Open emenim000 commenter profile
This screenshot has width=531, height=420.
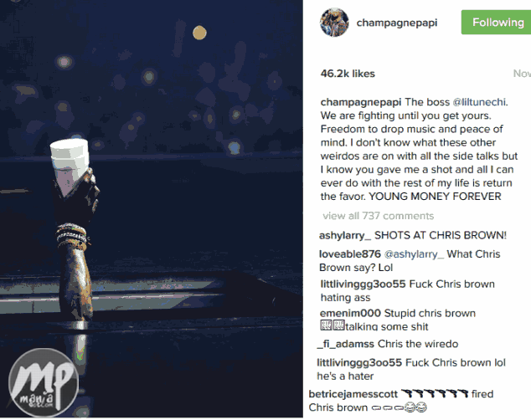coord(350,314)
